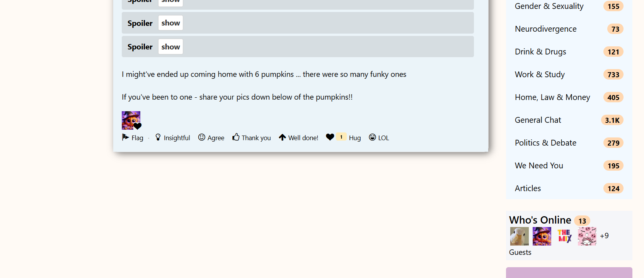Visit the Politics & Debate category
This screenshot has width=644, height=278.
pos(545,143)
